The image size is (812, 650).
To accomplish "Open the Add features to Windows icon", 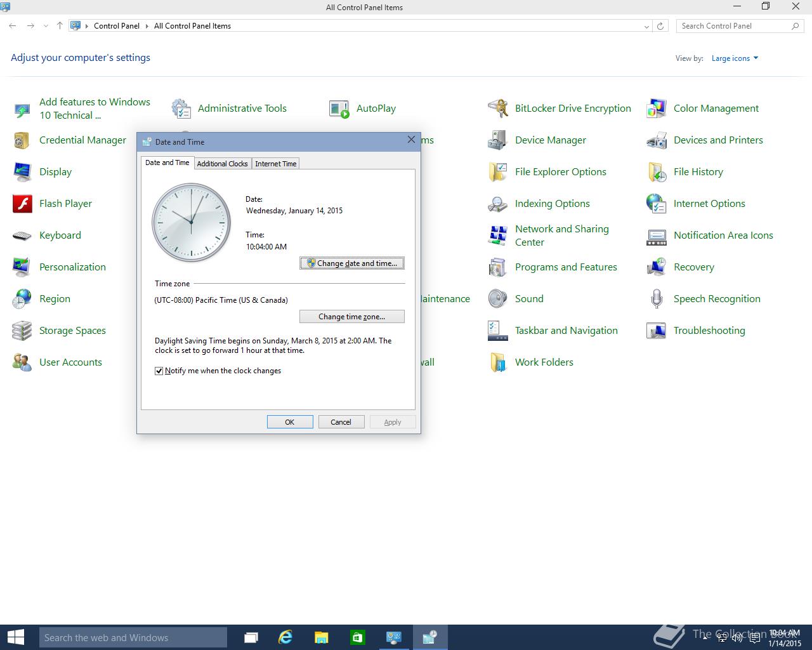I will [x=22, y=109].
